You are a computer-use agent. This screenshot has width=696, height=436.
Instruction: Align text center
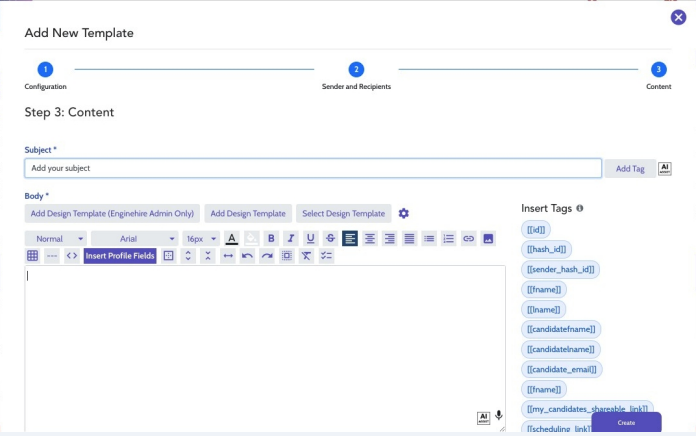370,238
